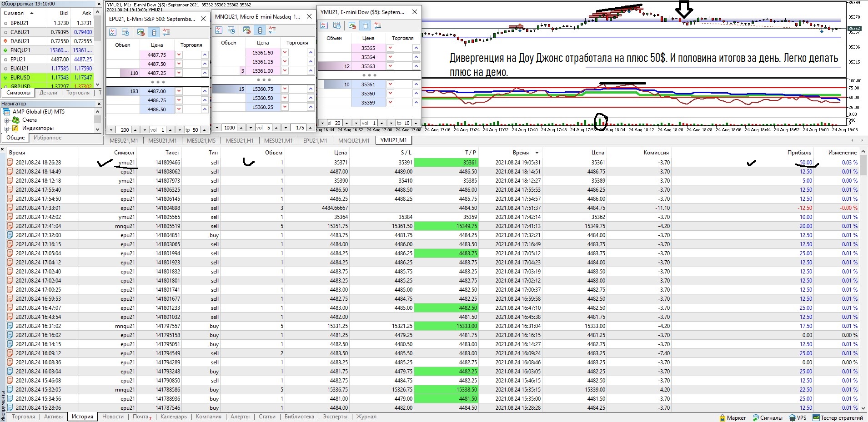Open the EPU21,M1 chart tab
This screenshot has height=422, width=868.
pyautogui.click(x=315, y=140)
